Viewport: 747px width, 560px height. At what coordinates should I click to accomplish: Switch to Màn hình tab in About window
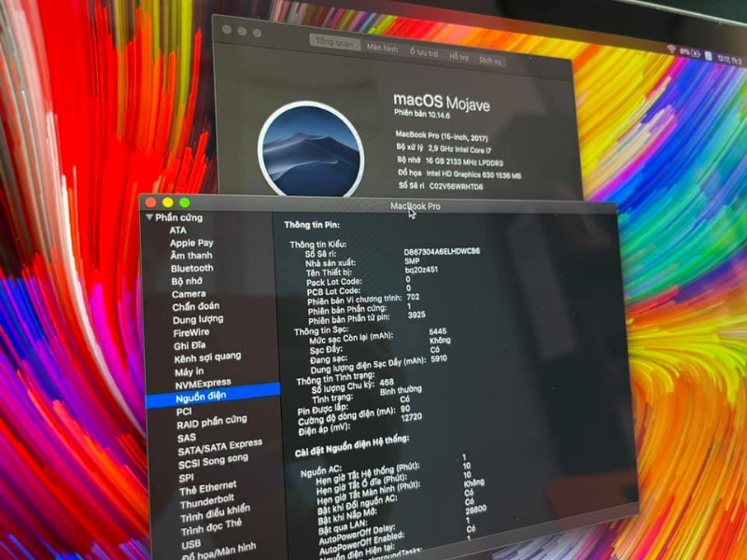[x=382, y=48]
